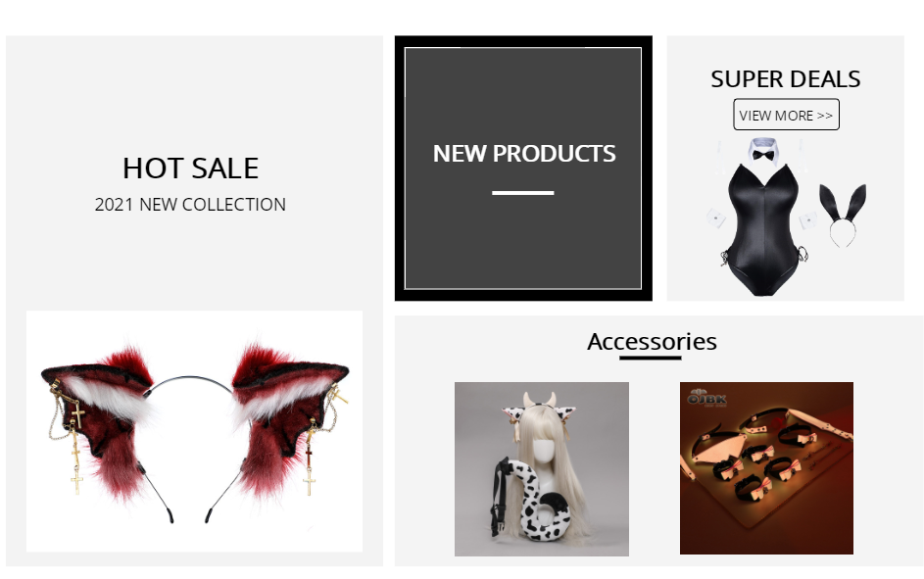The width and height of the screenshot is (924, 579).
Task: Click the black bunny bodysuit image
Action: point(762,229)
